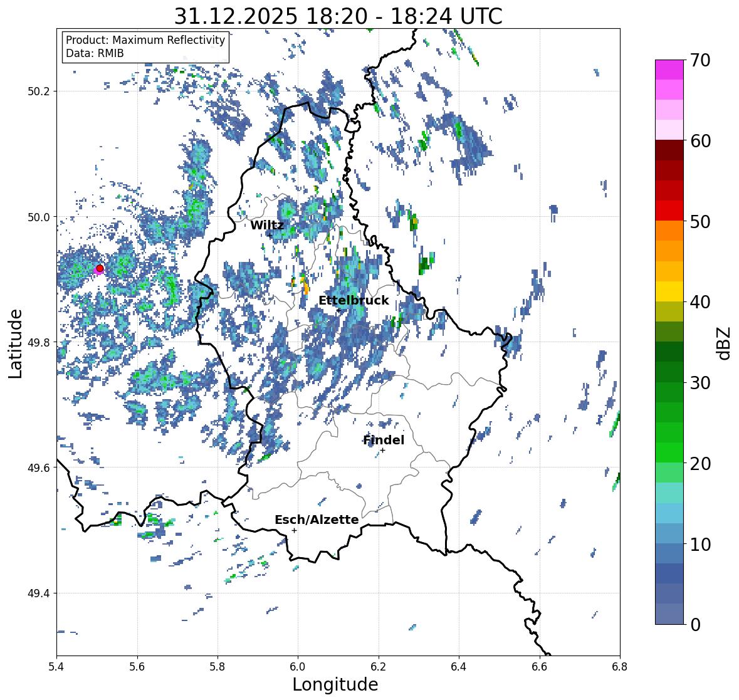Image resolution: width=739 pixels, height=700 pixels.
Task: Click the 70 dBZ colorbar label
Action: coord(700,60)
